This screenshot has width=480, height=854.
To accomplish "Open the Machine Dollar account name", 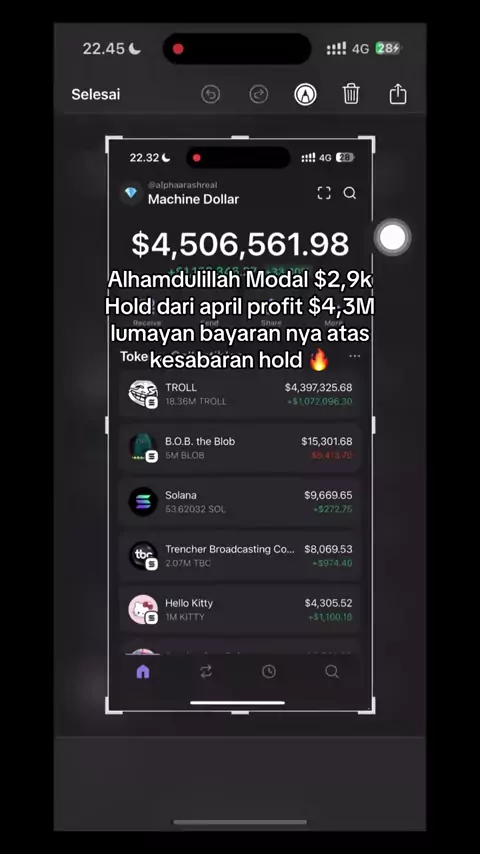I will [x=193, y=199].
